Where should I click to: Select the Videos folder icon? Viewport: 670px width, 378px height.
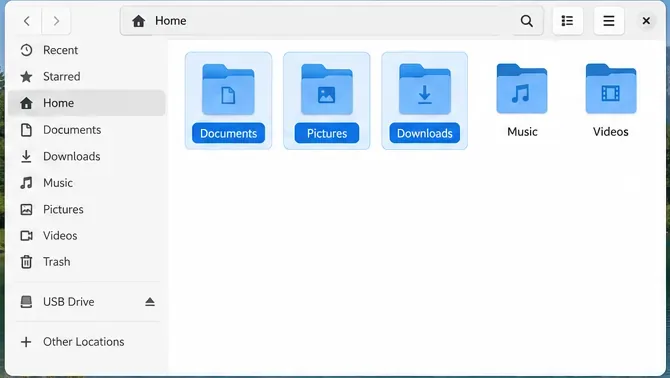[611, 89]
